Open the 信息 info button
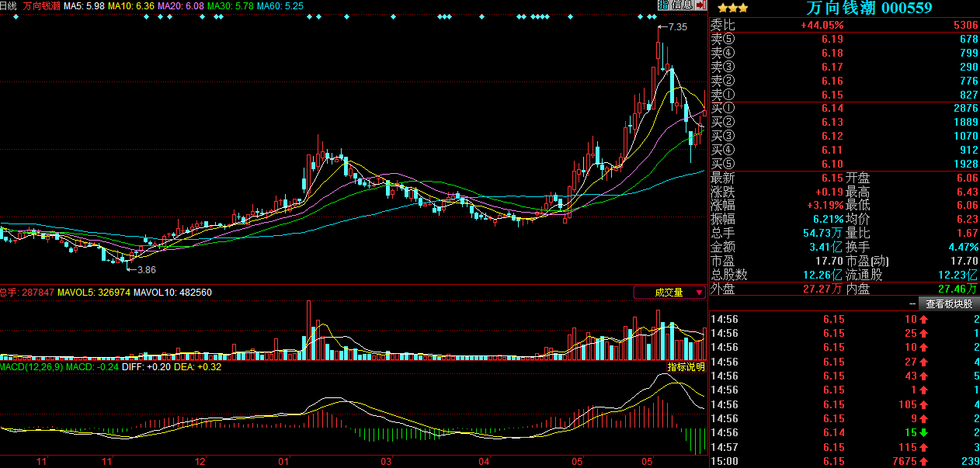 point(682,5)
